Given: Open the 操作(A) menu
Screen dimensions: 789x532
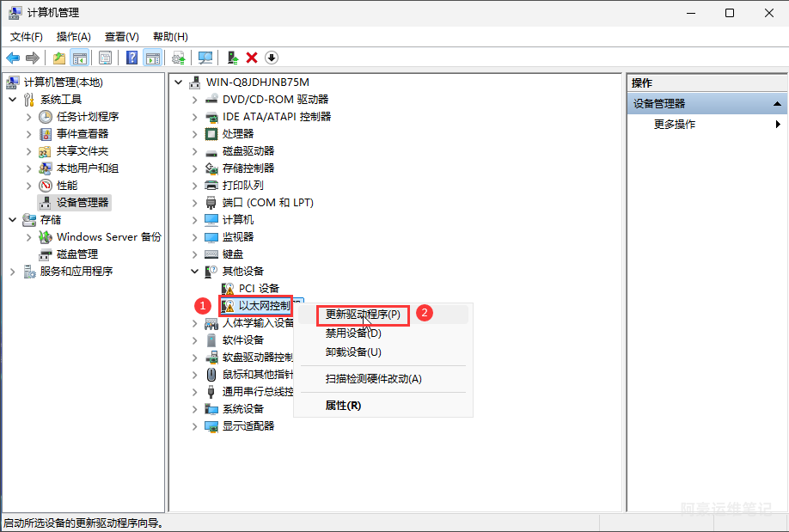Looking at the screenshot, I should 73,37.
